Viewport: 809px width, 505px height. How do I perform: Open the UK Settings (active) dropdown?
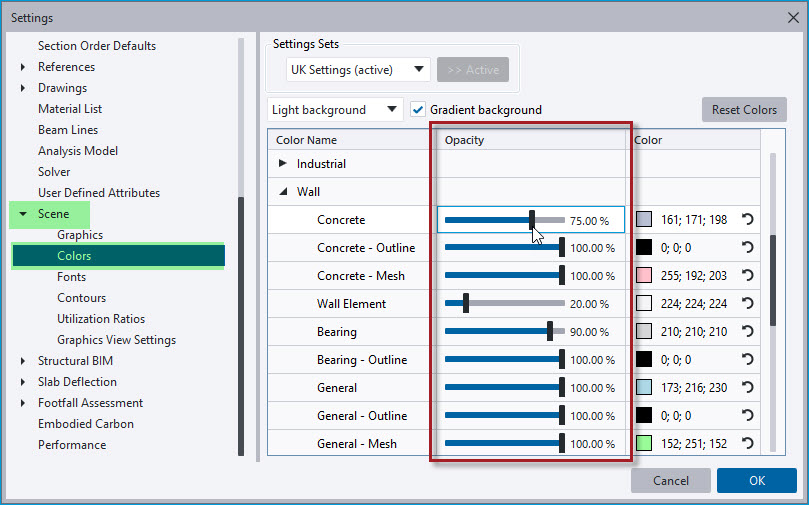[358, 70]
